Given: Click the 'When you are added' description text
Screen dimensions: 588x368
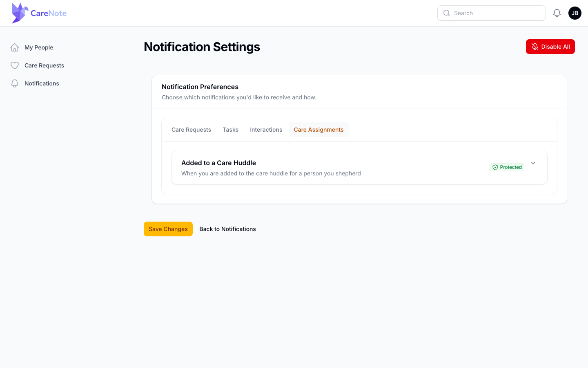Looking at the screenshot, I should coord(271,173).
